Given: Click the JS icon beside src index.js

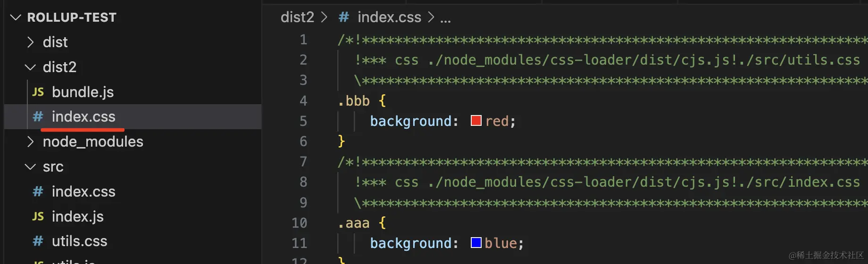Looking at the screenshot, I should coord(38,216).
